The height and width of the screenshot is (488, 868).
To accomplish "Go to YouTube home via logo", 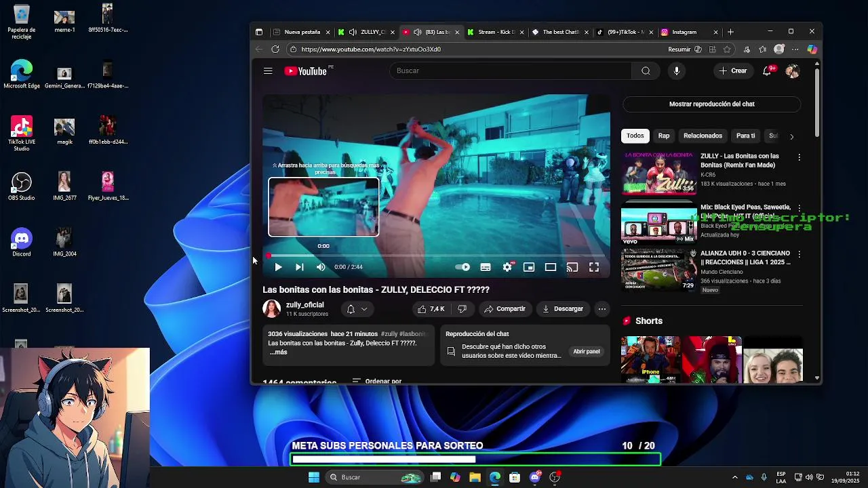I will coord(306,70).
